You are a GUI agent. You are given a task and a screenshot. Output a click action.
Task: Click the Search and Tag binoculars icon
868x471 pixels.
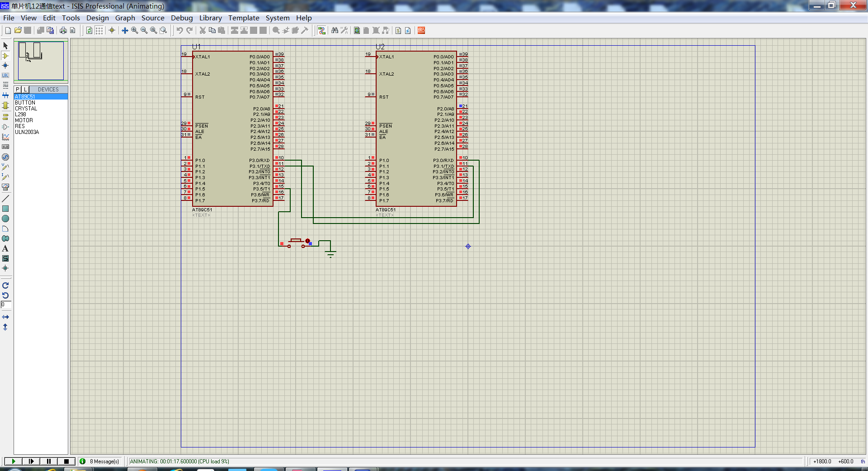click(335, 30)
